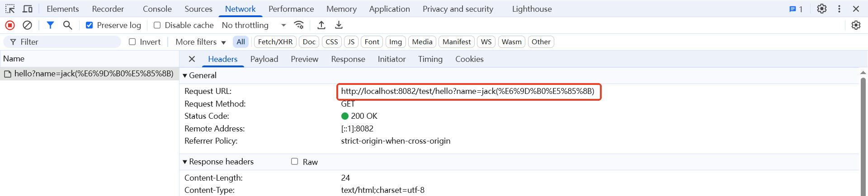Image resolution: width=868 pixels, height=196 pixels.
Task: Collapse the General section
Action: (185, 75)
